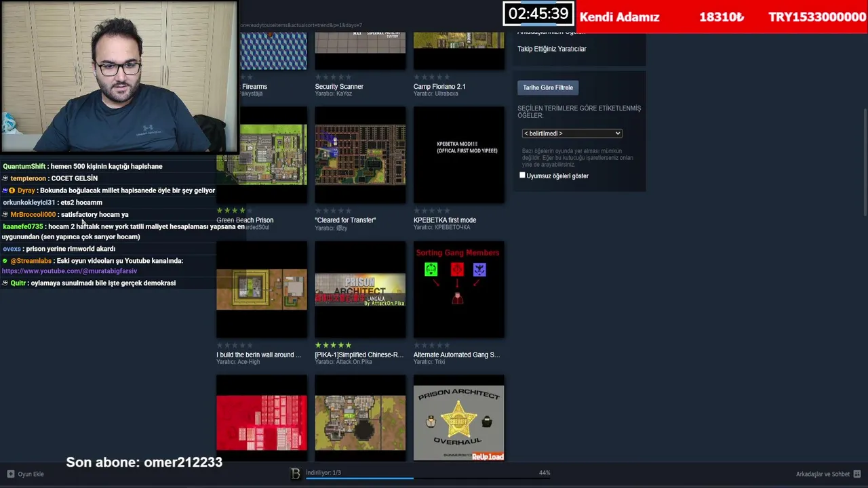Click Yaratıcı: Trixi author text

click(429, 362)
